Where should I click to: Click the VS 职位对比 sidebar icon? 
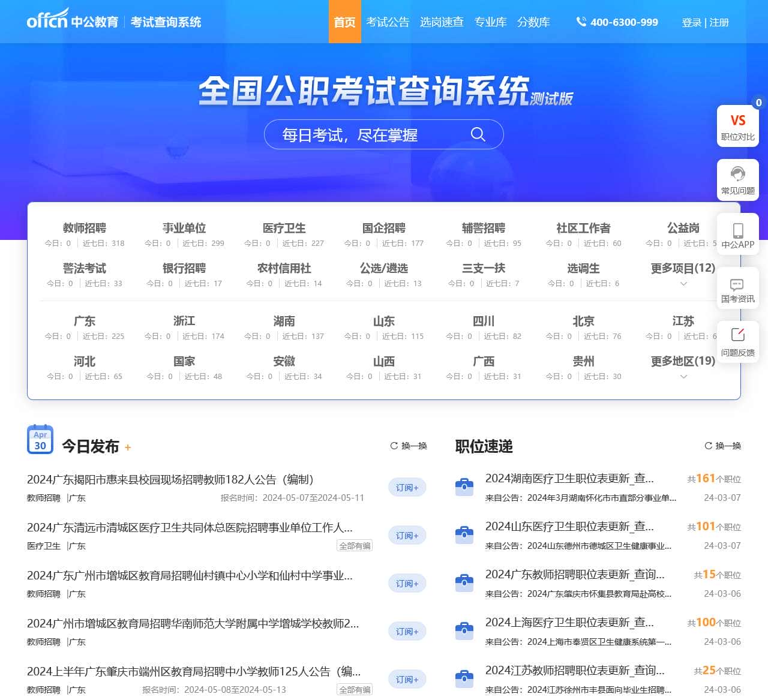[x=737, y=126]
